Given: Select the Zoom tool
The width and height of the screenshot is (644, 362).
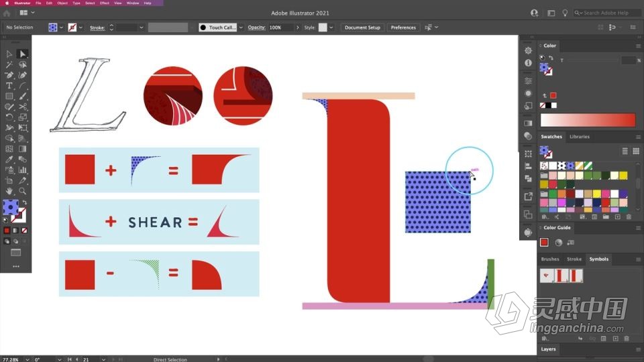Looking at the screenshot, I should 22,191.
